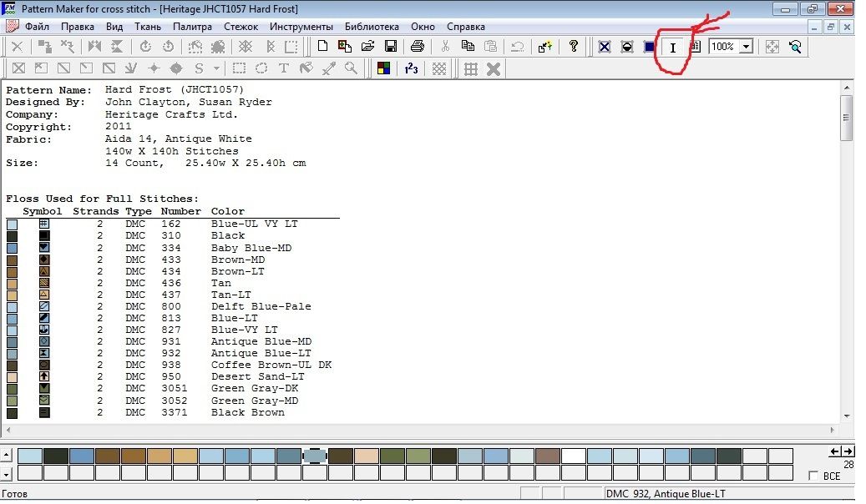Open the Справка menu
This screenshot has width=866, height=504.
click(x=466, y=27)
